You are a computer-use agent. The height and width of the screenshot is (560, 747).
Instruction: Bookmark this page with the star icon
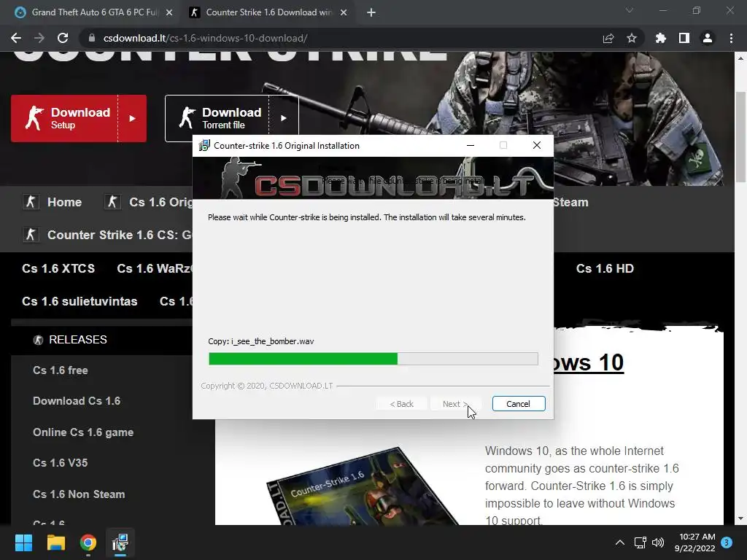point(632,38)
